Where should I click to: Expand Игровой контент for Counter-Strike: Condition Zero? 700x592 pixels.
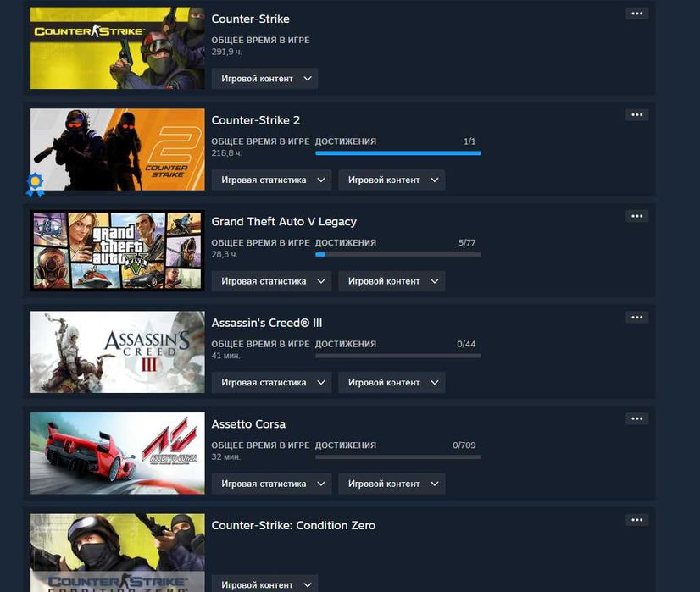(264, 584)
